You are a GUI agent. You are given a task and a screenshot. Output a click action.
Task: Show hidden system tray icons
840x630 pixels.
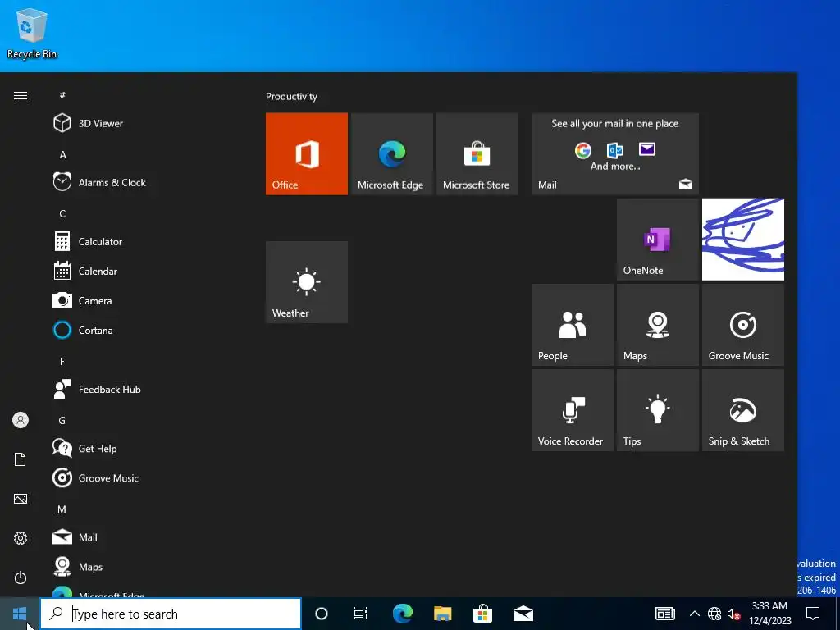point(694,614)
